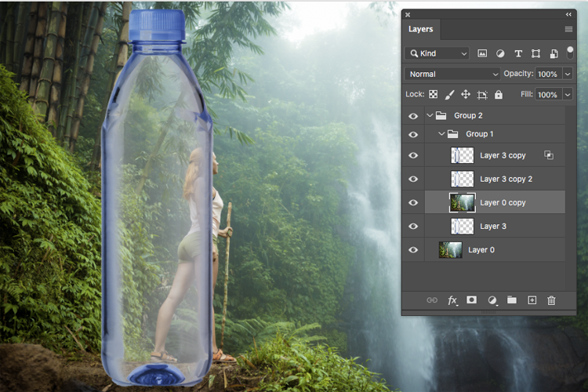This screenshot has width=588, height=392.
Task: Select the Layers tab
Action: coord(421,29)
